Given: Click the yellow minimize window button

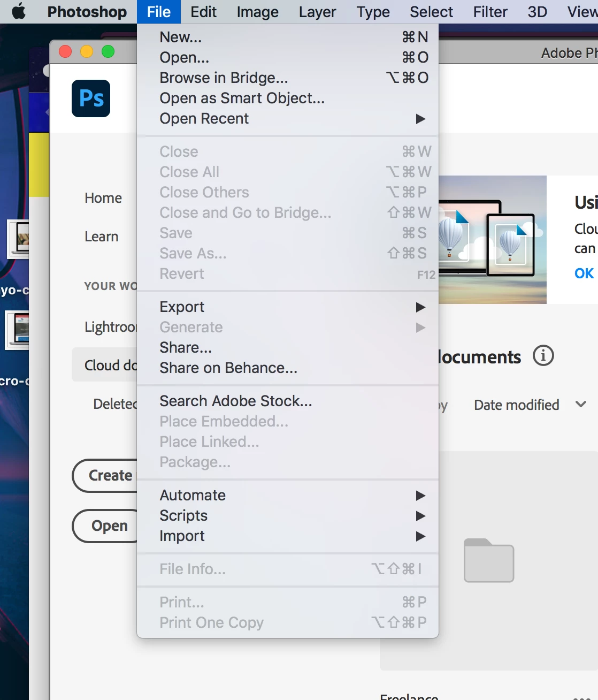Looking at the screenshot, I should coord(87,51).
